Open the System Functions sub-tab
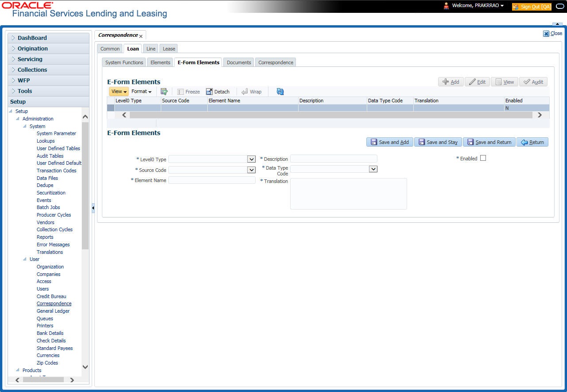The width and height of the screenshot is (567, 392). point(124,62)
